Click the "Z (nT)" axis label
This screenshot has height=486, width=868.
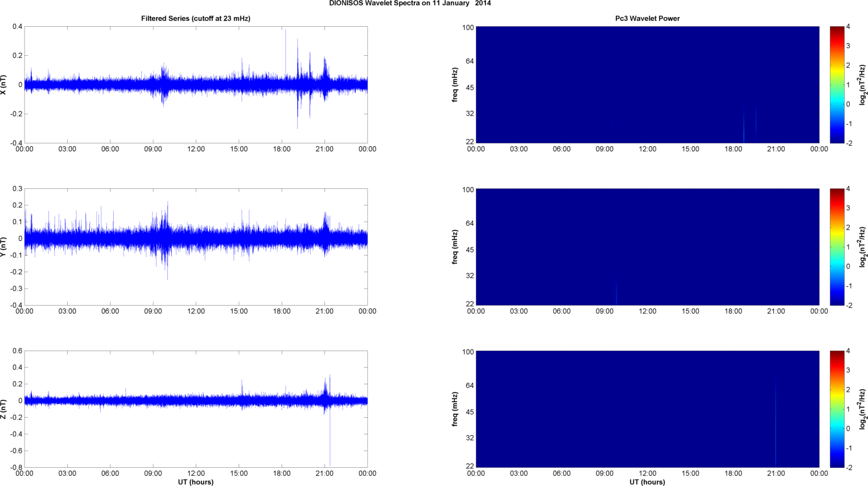3,409
